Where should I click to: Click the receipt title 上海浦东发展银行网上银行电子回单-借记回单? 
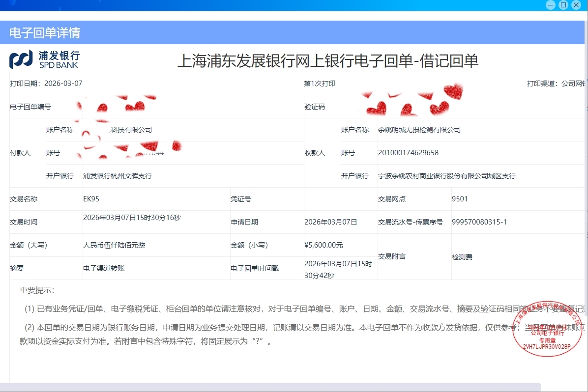click(327, 61)
